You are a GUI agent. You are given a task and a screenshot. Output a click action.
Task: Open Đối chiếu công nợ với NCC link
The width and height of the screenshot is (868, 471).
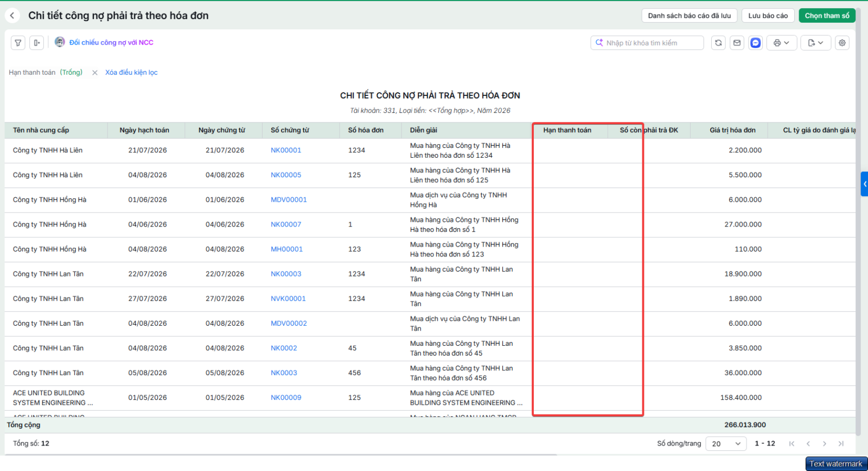111,42
